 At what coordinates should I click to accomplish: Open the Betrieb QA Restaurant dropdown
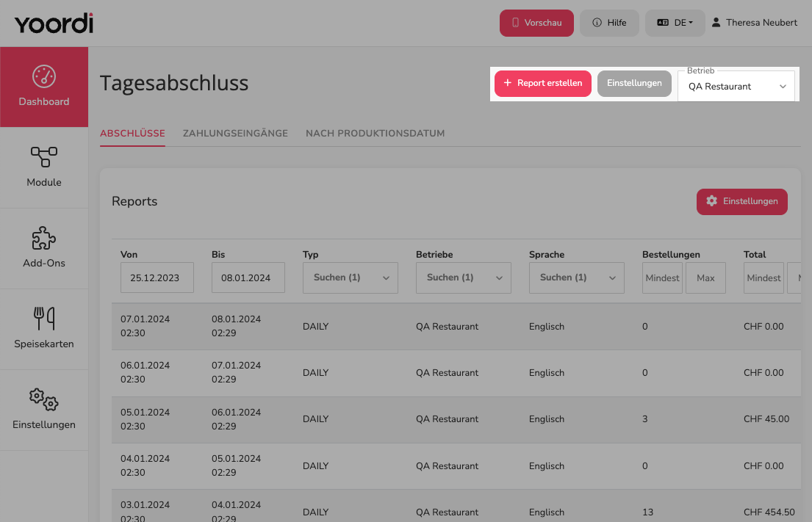[736, 87]
